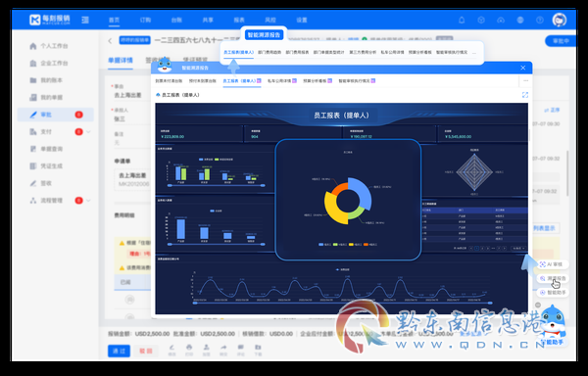Click the blue 通过 approve button
Image resolution: width=588 pixels, height=376 pixels.
119,351
